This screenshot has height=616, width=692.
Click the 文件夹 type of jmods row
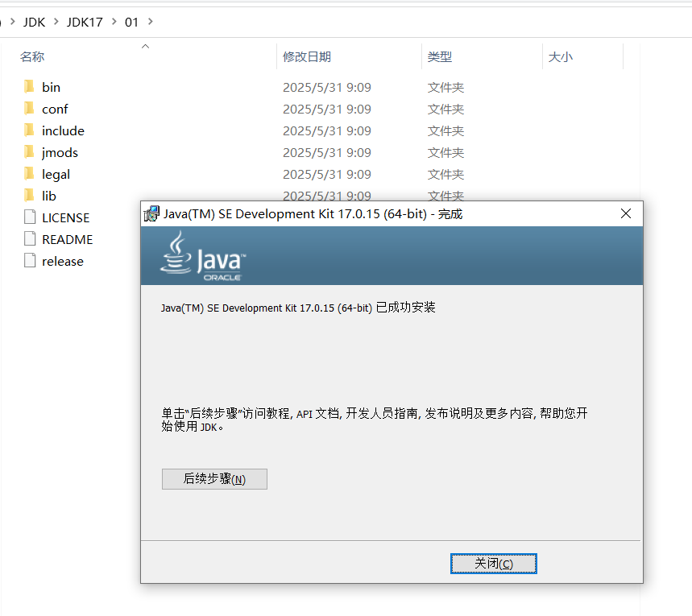[x=445, y=153]
